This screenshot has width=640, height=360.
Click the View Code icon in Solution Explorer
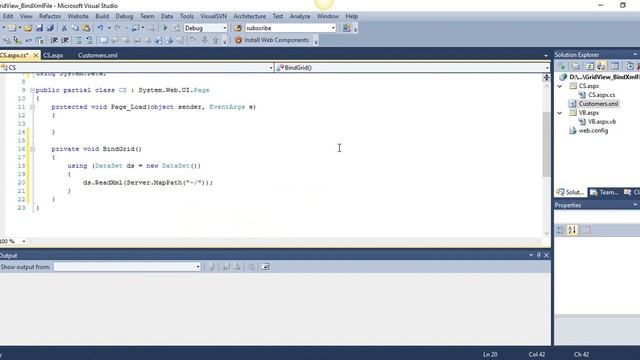click(x=615, y=66)
